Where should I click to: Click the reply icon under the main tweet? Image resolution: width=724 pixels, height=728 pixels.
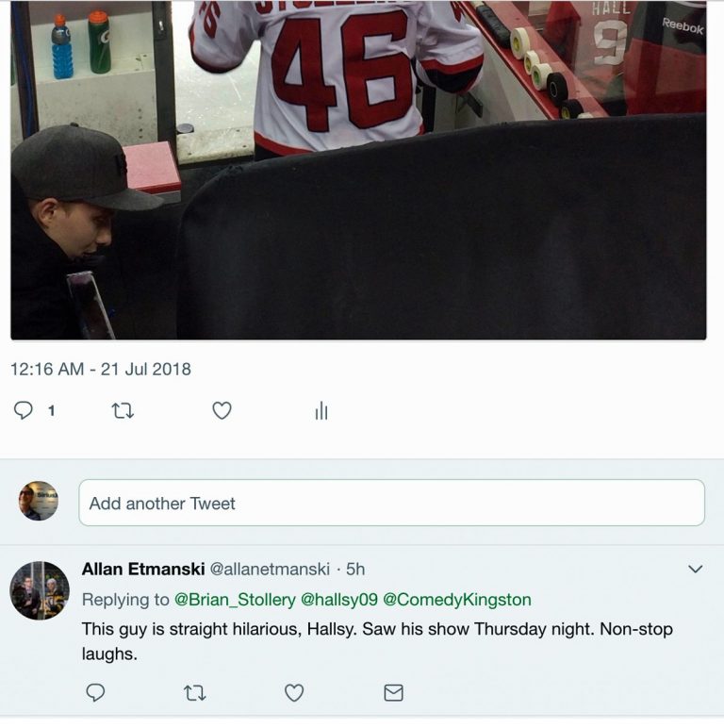(x=25, y=410)
